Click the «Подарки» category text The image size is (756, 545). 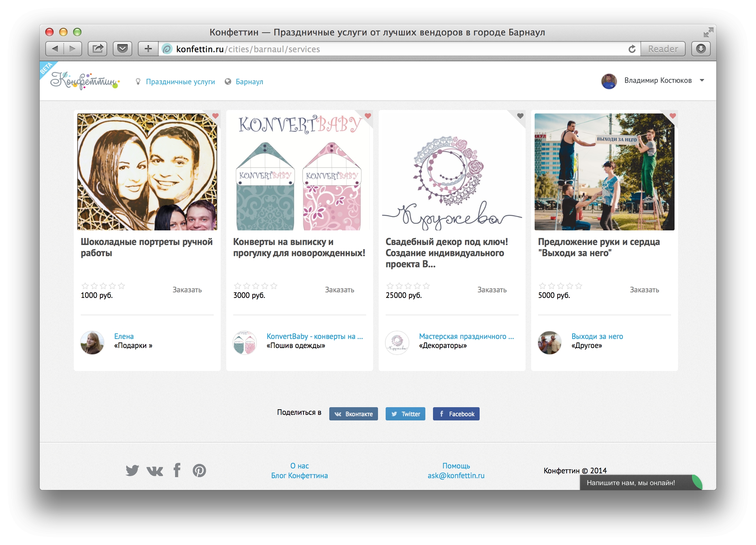pos(133,346)
